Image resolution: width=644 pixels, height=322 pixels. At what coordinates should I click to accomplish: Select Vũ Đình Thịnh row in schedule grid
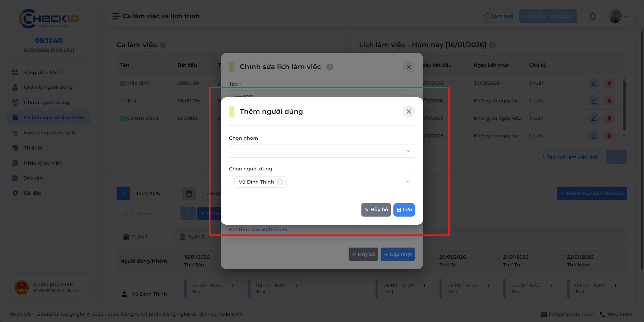point(149,294)
